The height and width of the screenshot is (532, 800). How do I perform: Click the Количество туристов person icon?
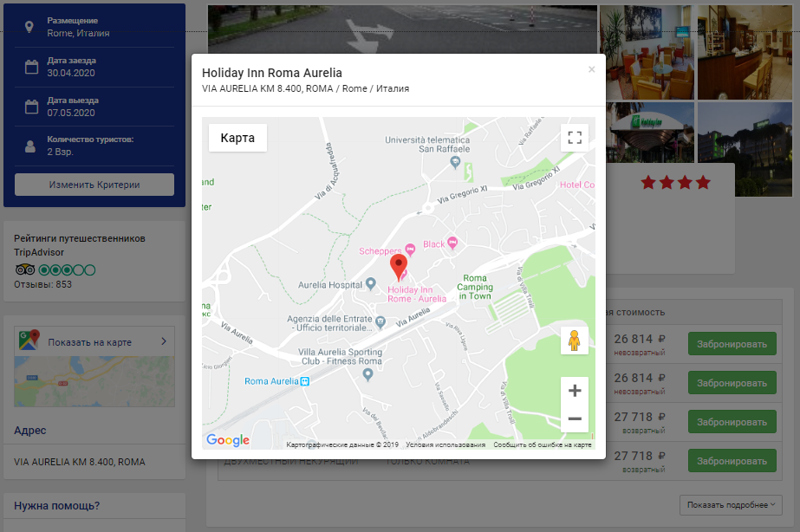30,146
